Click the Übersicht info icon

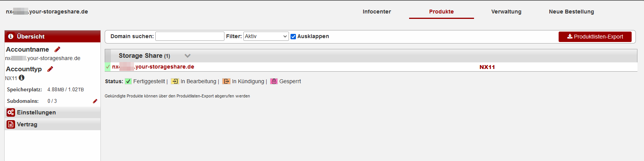(x=11, y=36)
